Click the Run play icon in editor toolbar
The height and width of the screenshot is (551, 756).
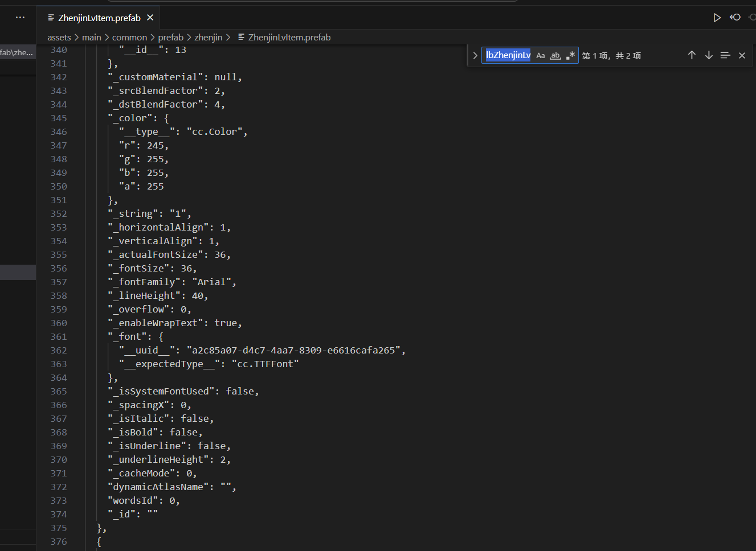[717, 18]
